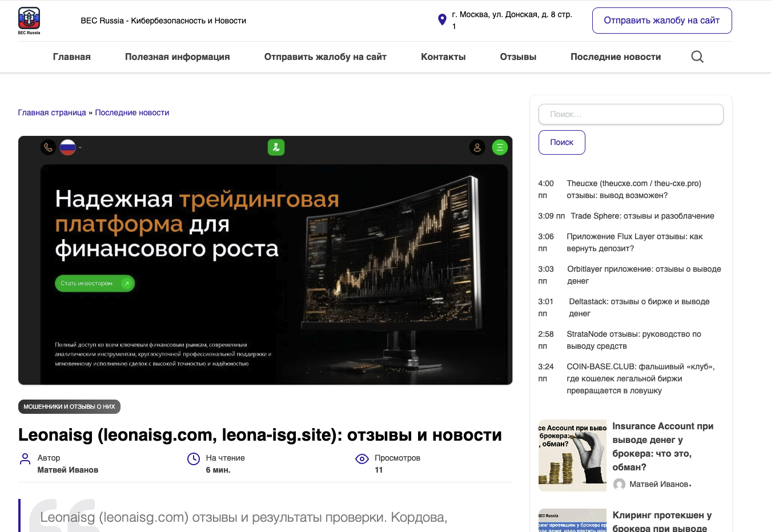771x532 pixels.
Task: Click the outlined Отправить жалобу на сайт header button
Action: tap(662, 21)
